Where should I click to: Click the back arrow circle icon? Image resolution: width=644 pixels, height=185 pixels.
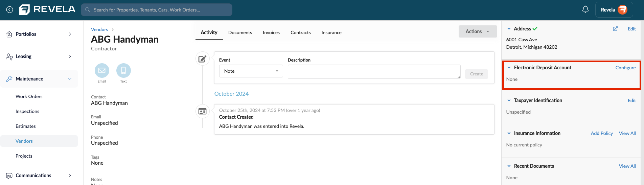tap(10, 10)
